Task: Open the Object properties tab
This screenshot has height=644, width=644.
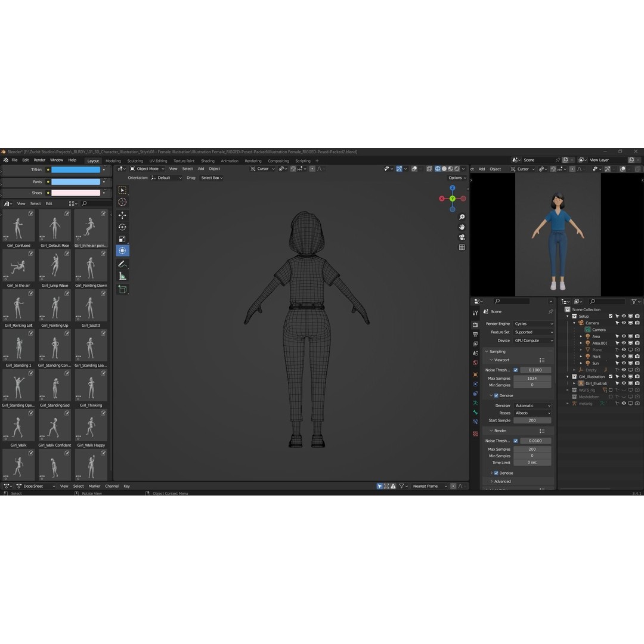Action: tap(475, 374)
